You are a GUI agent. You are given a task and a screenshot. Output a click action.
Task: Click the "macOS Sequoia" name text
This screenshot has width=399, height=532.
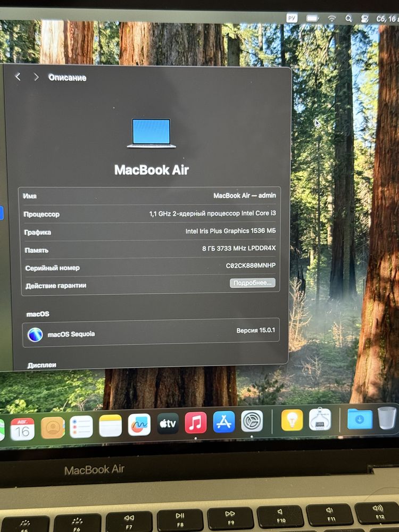(x=71, y=334)
